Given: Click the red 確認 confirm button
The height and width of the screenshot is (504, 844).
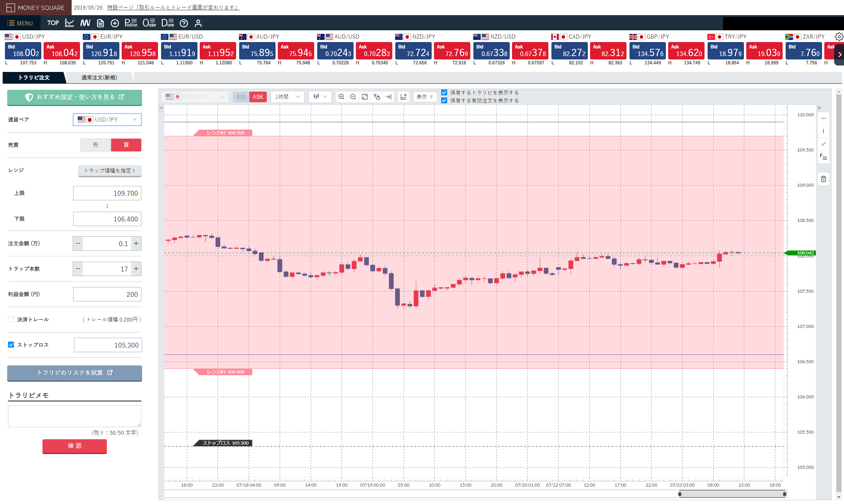Looking at the screenshot, I should [74, 446].
